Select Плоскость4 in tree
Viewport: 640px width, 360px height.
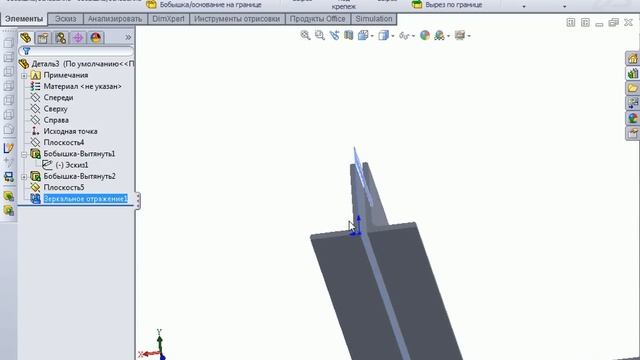click(x=64, y=143)
